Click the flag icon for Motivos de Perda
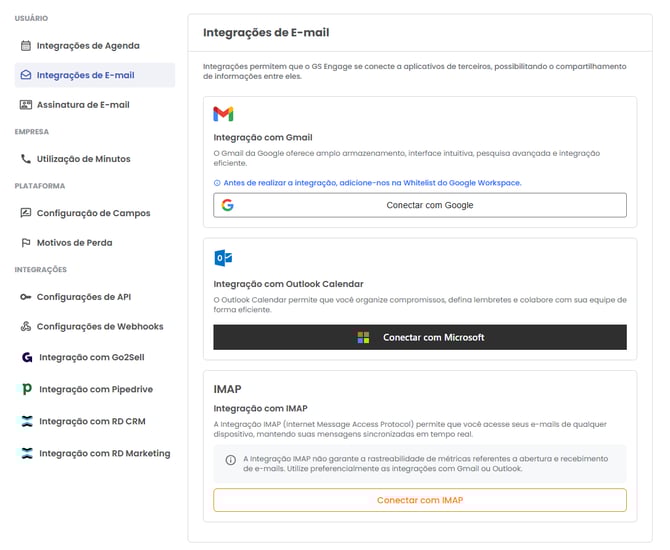This screenshot has width=670, height=550. coord(26,243)
